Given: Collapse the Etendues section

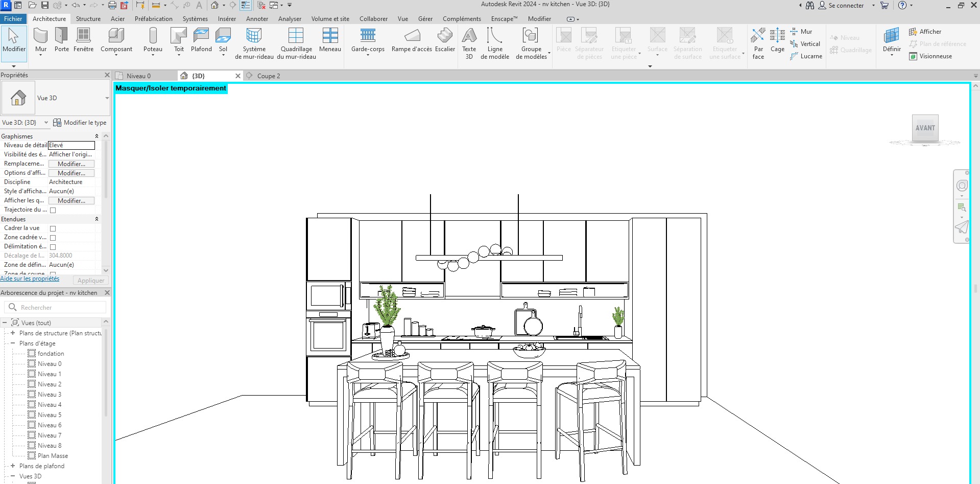Looking at the screenshot, I should coord(97,219).
